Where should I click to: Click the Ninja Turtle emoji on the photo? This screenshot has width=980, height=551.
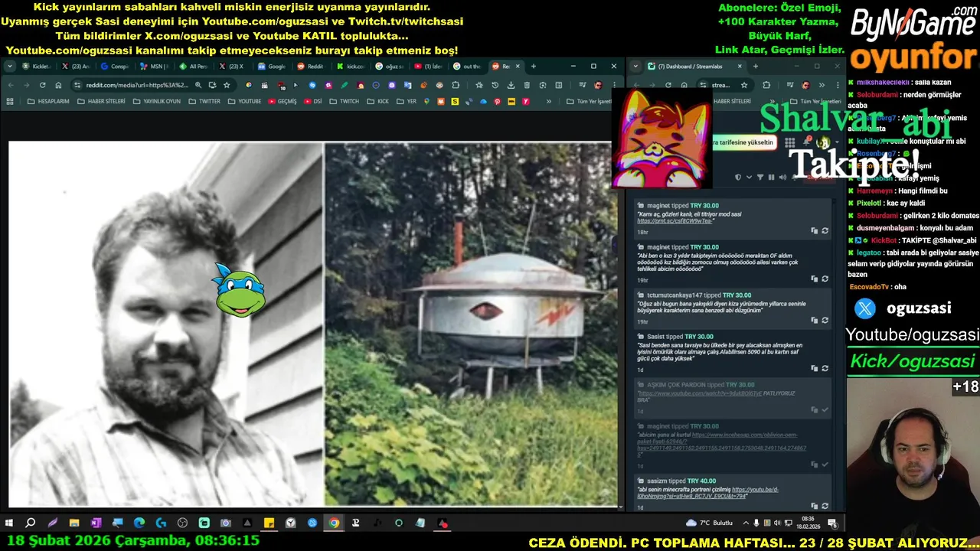pyautogui.click(x=240, y=291)
